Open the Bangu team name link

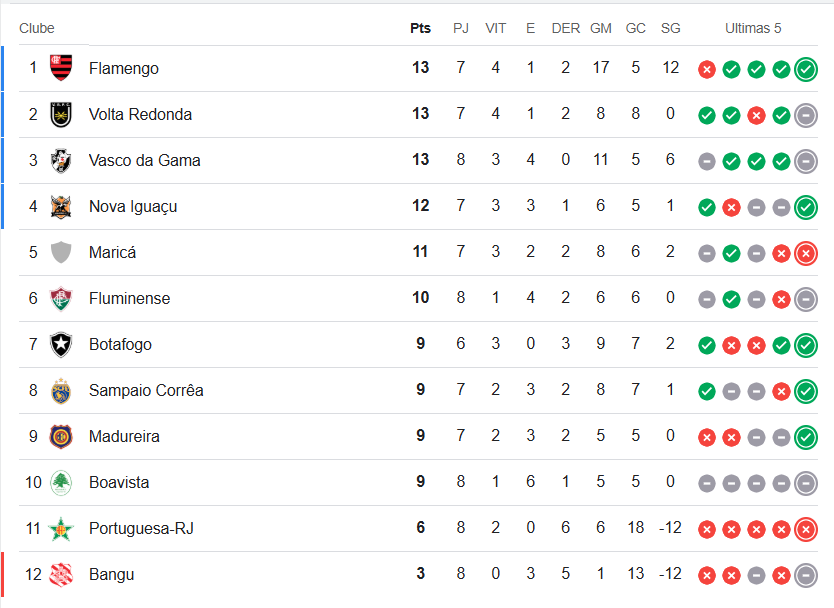pos(111,574)
